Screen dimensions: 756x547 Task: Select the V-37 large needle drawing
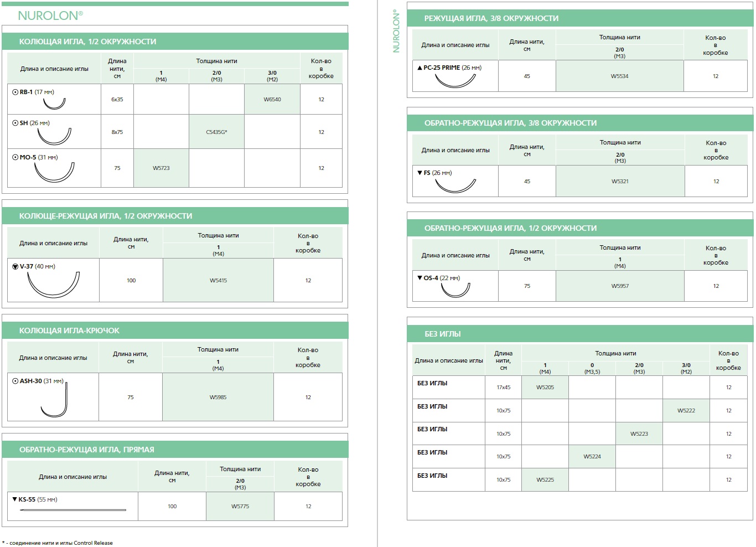[54, 285]
